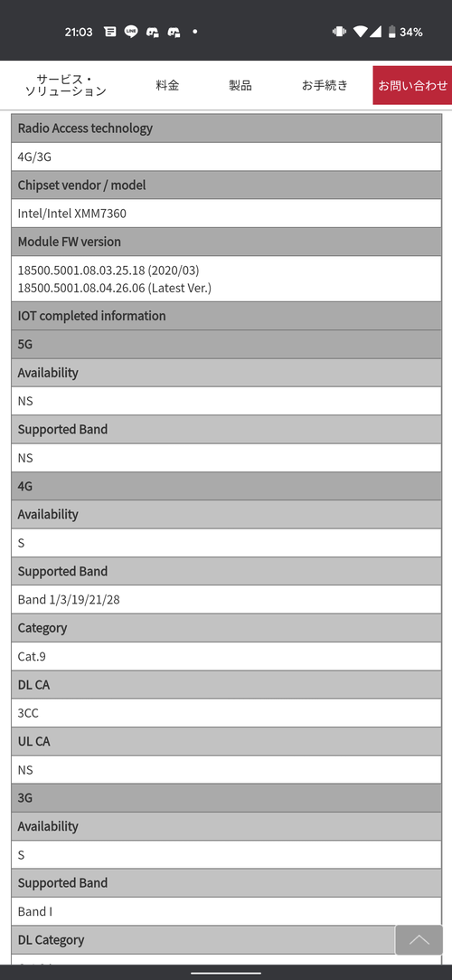Viewport: 452px width, 980px height.
Task: Open the 料金 menu item
Action: [x=167, y=86]
